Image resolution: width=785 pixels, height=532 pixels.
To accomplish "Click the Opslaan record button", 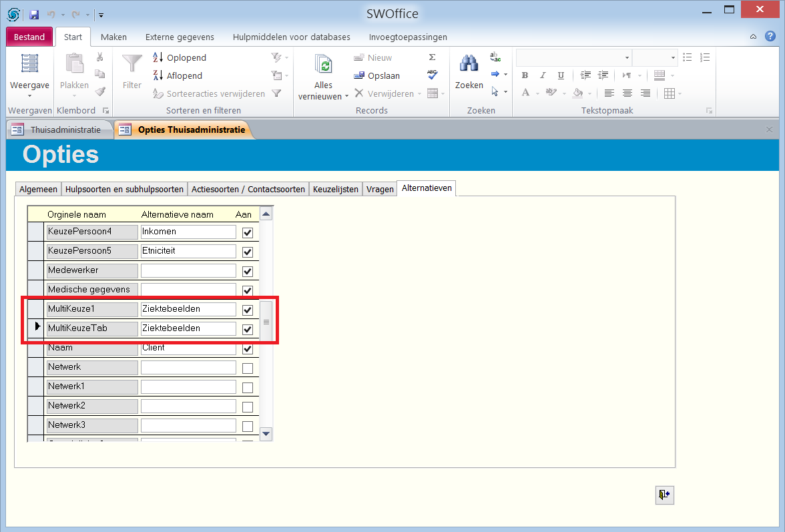I will (376, 75).
